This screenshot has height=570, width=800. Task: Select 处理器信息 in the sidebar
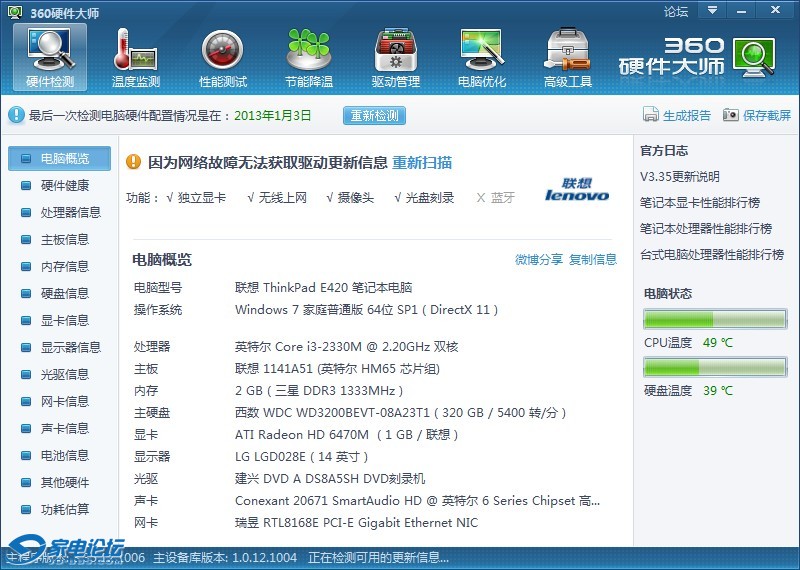[x=70, y=212]
